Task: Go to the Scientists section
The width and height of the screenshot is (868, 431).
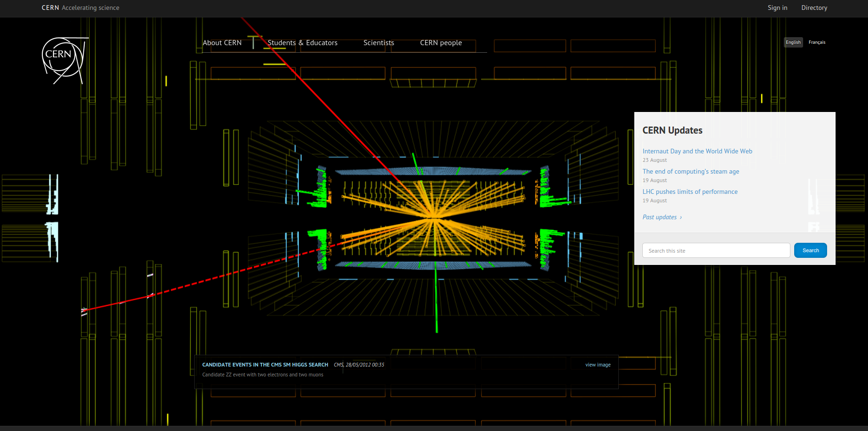Action: (379, 43)
